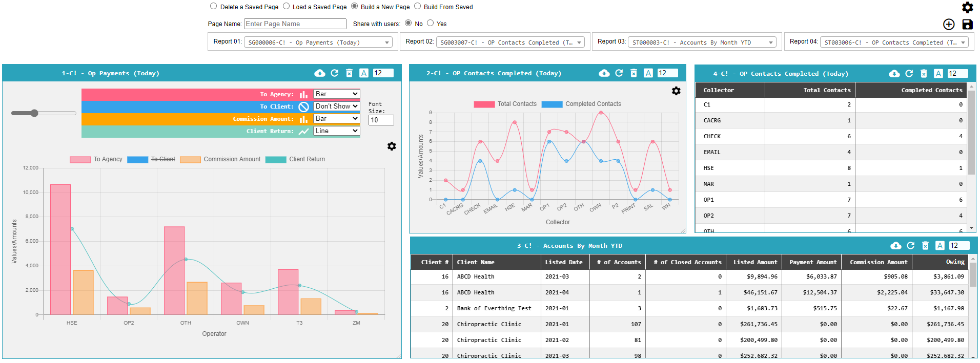
Task: Select the Delete a Saved Page option
Action: click(214, 6)
